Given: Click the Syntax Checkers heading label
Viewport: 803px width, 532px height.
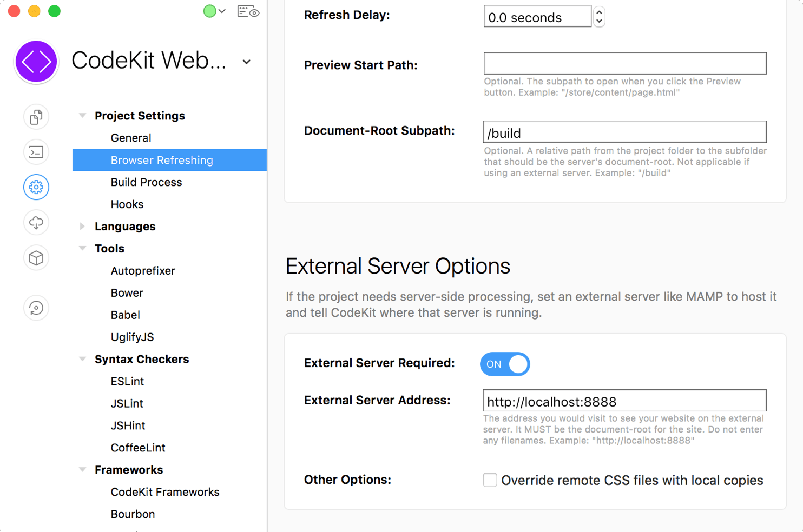Looking at the screenshot, I should tap(142, 360).
